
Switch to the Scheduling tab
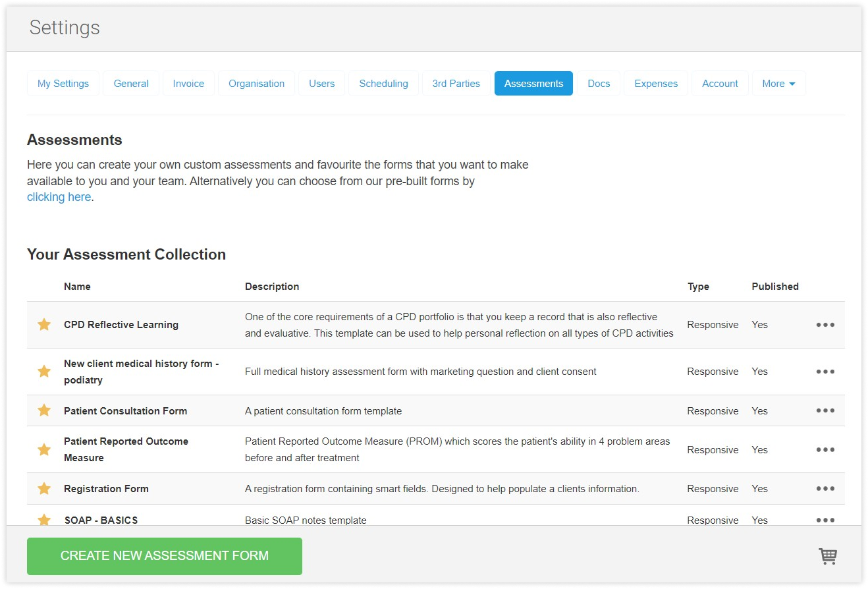(x=383, y=84)
